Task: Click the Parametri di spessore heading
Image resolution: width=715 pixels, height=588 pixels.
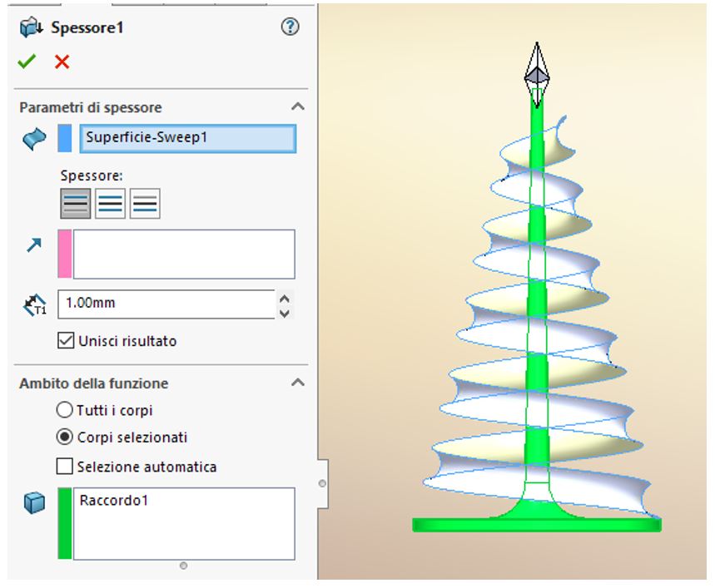Action: coord(91,108)
